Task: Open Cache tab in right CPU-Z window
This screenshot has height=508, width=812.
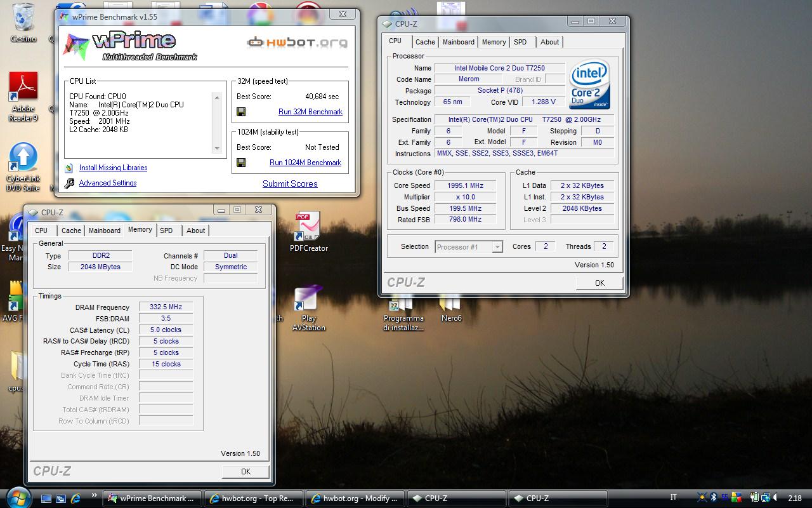Action: 425,42
